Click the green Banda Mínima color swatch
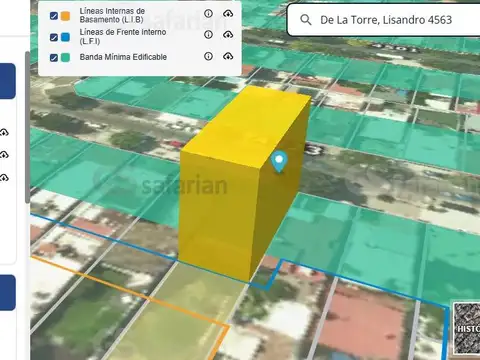480x360 pixels. [66, 58]
